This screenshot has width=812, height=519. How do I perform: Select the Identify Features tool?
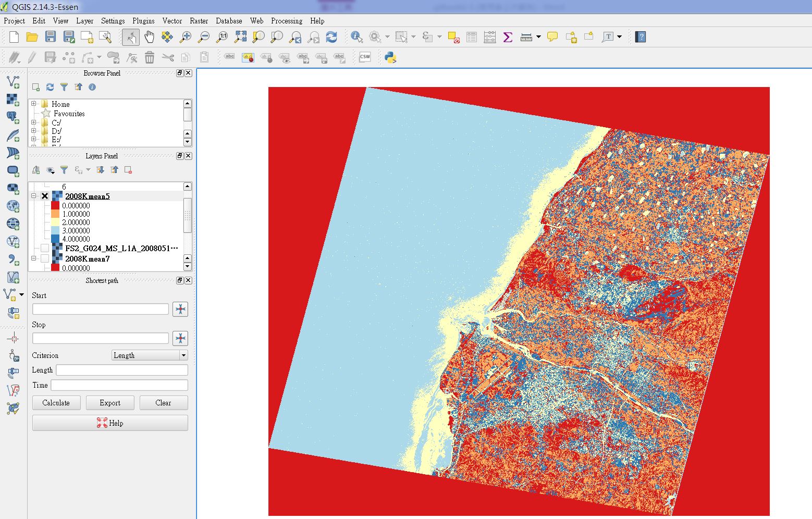coord(356,37)
